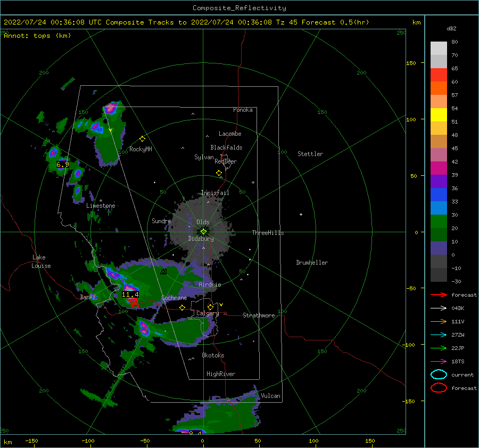This screenshot has width=479, height=448.
Task: Click the Limestone label
Action: tap(101, 206)
